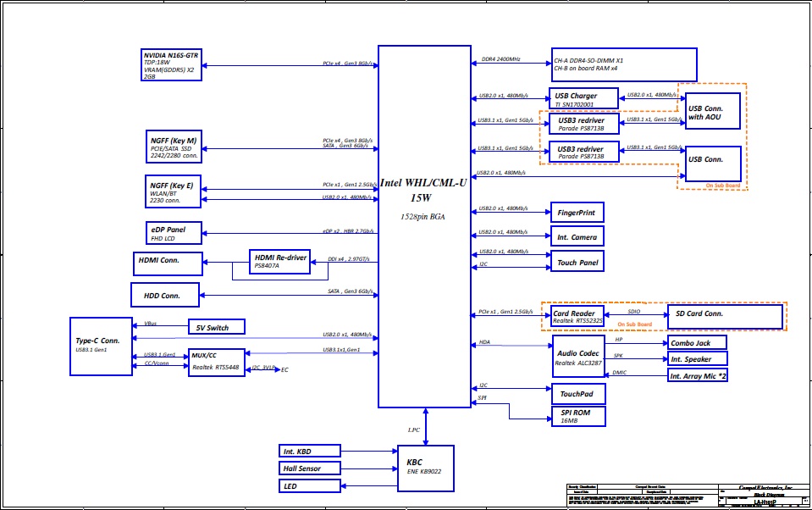Select the Int. Speaker block
This screenshot has height=510, width=812.
coord(698,358)
